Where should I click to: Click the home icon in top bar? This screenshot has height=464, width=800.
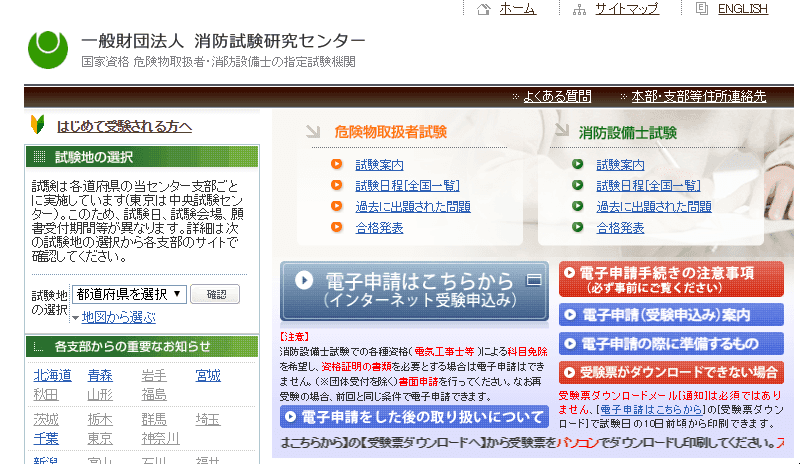click(484, 9)
